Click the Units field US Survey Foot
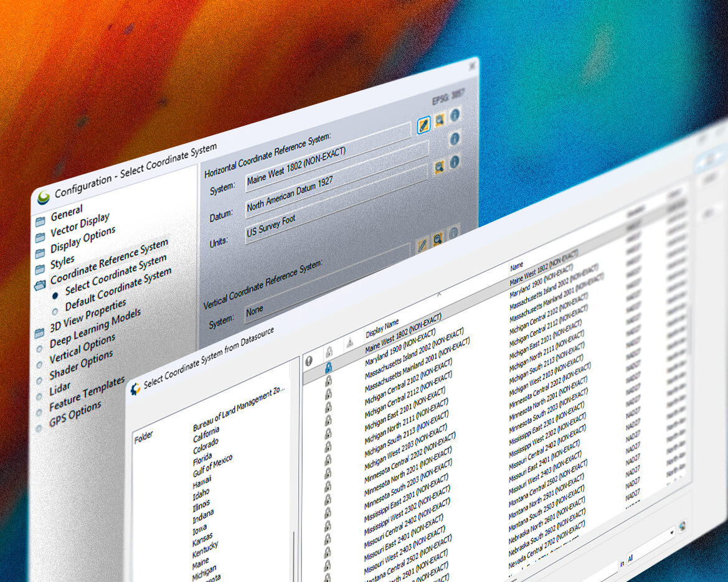Image resolution: width=728 pixels, height=582 pixels. [335, 204]
